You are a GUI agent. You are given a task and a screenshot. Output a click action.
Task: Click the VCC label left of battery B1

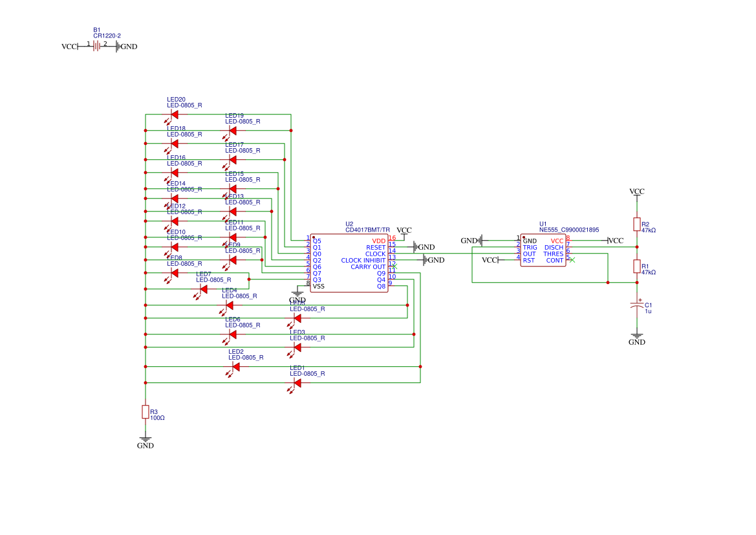69,47
